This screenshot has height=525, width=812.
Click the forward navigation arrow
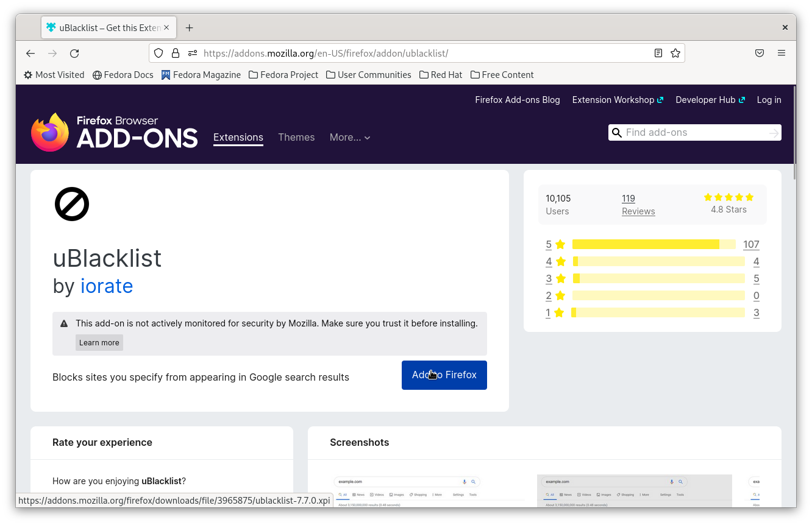(x=52, y=54)
